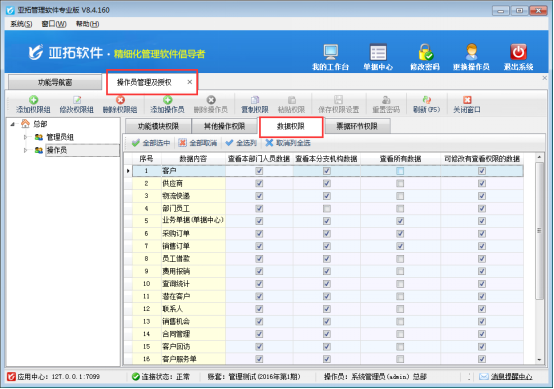Switch to the 功能模块权限 tab

[158, 126]
